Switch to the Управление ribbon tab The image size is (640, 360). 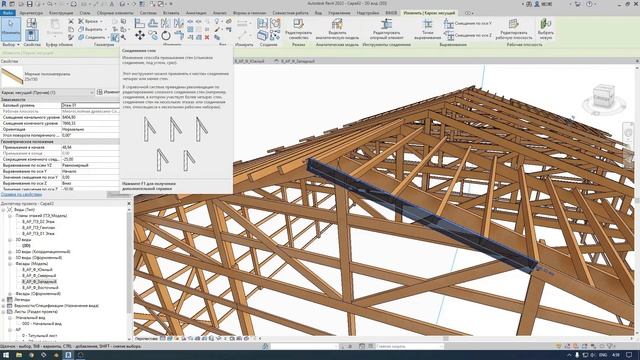point(339,13)
